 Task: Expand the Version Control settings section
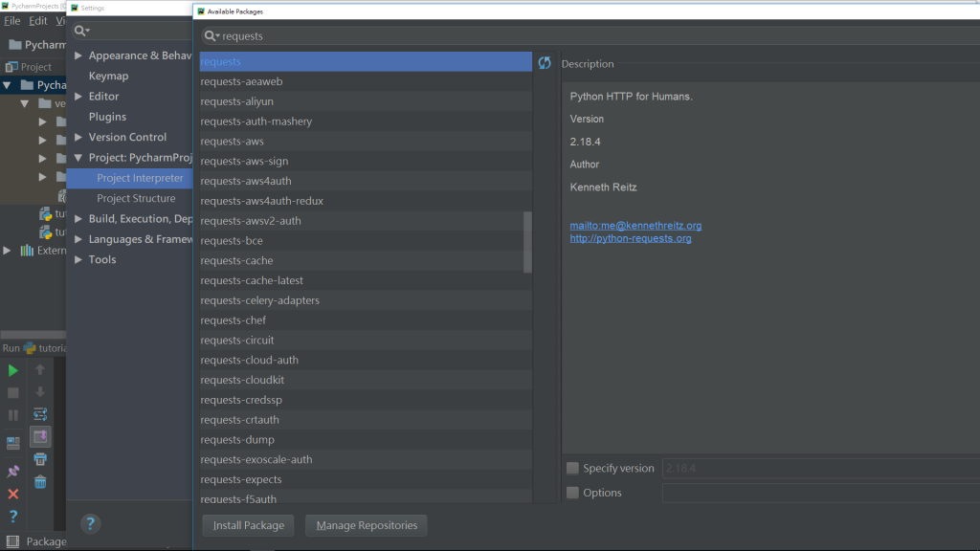pyautogui.click(x=78, y=137)
